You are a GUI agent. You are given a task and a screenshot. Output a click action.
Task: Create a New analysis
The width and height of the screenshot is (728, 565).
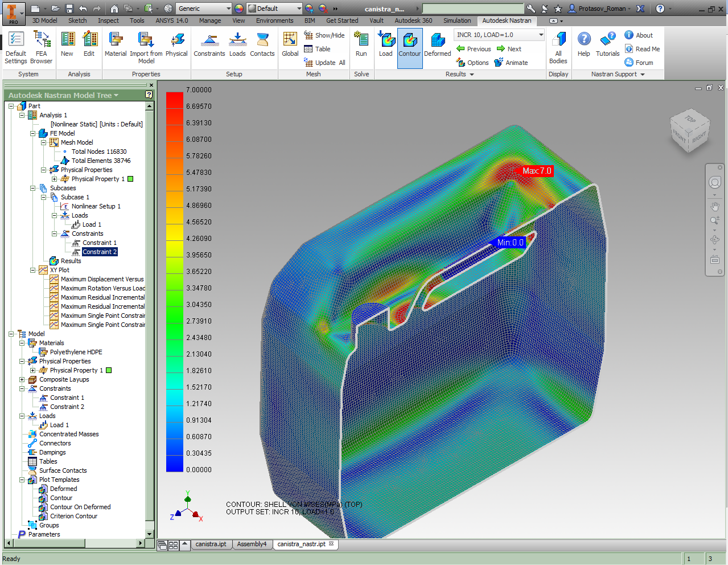(x=67, y=44)
